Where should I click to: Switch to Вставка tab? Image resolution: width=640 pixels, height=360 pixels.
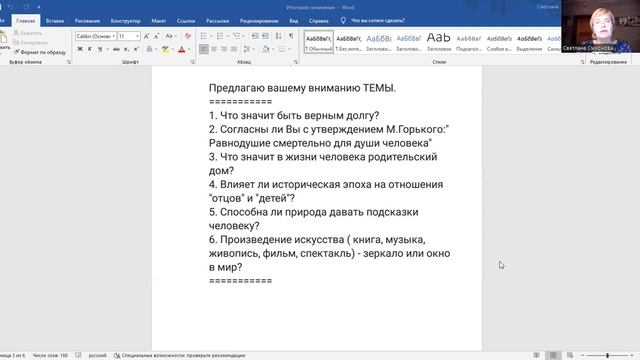[x=55, y=21]
